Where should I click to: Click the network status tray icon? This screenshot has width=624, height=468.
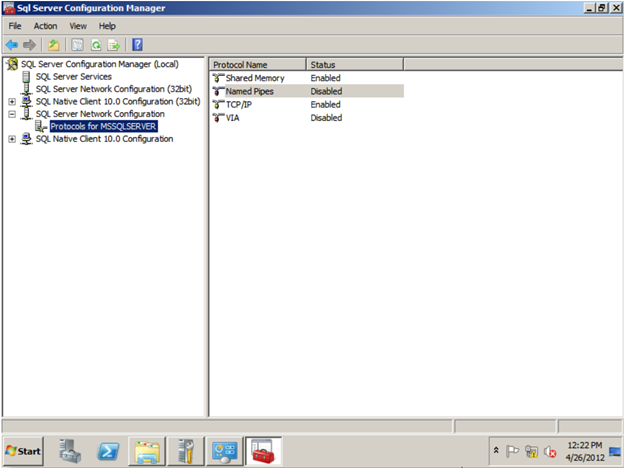point(531,451)
